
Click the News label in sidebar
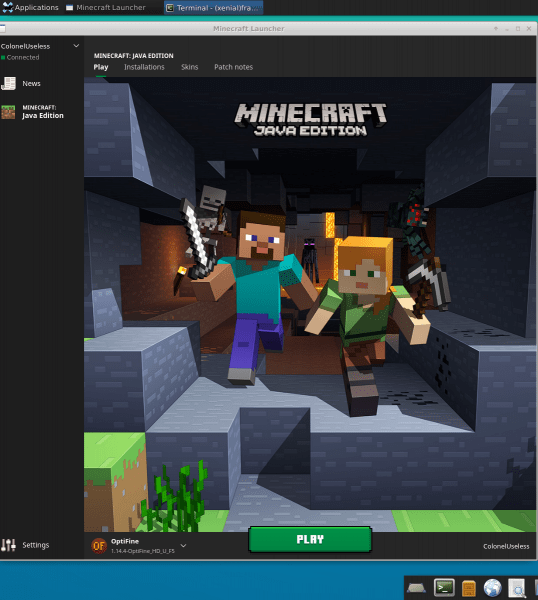coord(31,83)
